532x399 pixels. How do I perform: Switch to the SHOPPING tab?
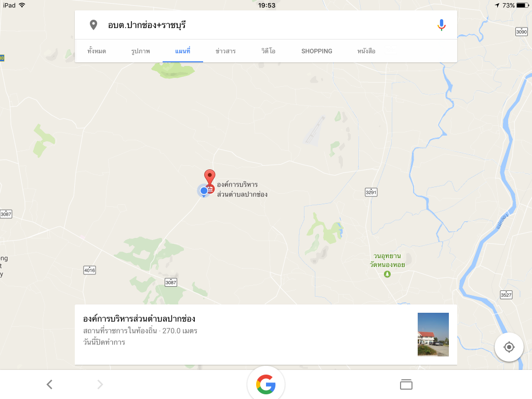point(317,51)
